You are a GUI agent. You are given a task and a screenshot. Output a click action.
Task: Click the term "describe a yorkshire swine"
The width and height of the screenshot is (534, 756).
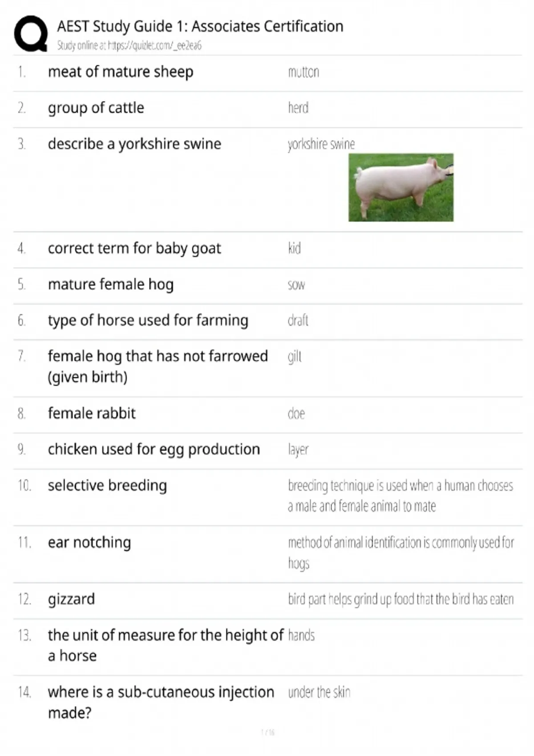[x=134, y=144]
